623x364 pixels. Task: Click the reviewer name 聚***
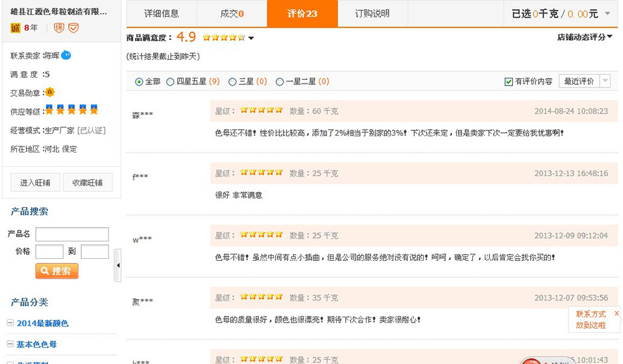click(143, 302)
